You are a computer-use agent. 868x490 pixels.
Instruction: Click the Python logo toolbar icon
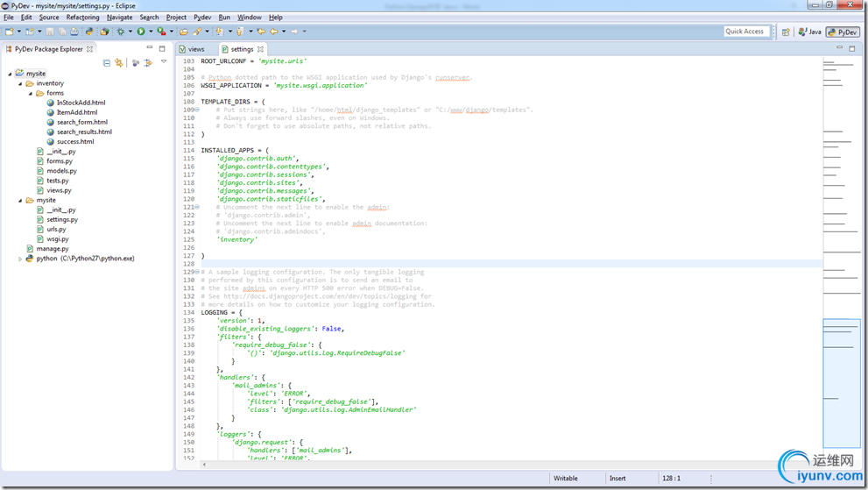click(x=89, y=32)
